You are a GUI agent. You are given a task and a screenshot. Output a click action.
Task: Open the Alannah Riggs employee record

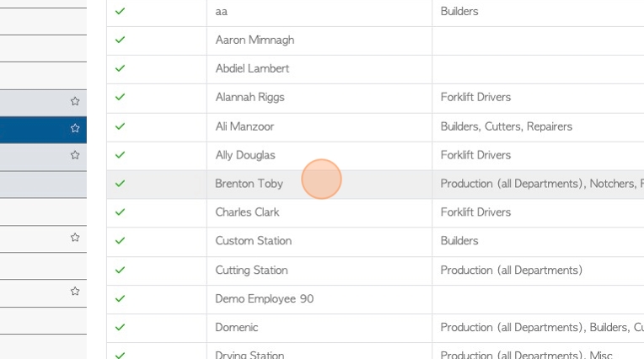pyautogui.click(x=250, y=98)
